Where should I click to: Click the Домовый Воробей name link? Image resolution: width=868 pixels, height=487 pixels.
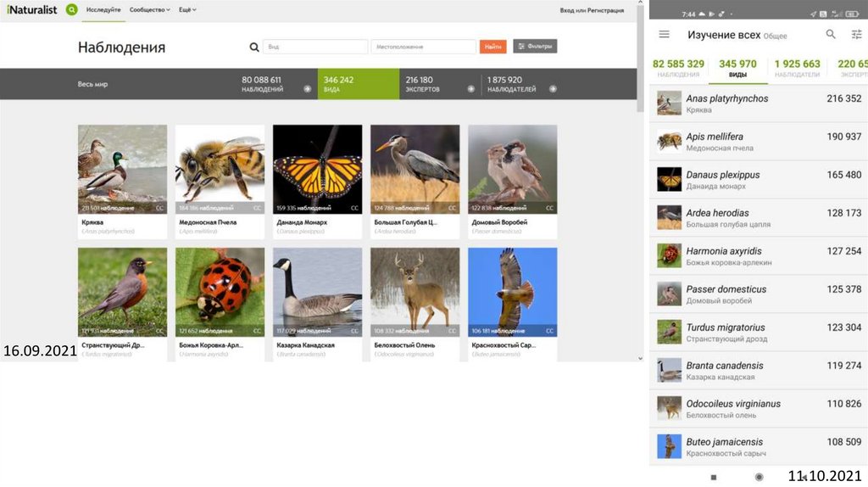tap(499, 222)
